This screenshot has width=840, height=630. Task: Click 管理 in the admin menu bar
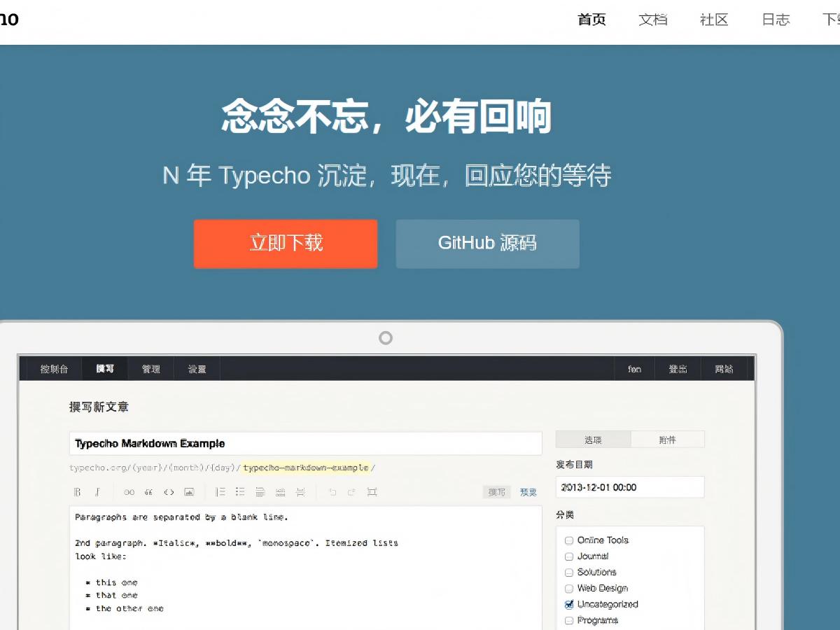(x=151, y=369)
